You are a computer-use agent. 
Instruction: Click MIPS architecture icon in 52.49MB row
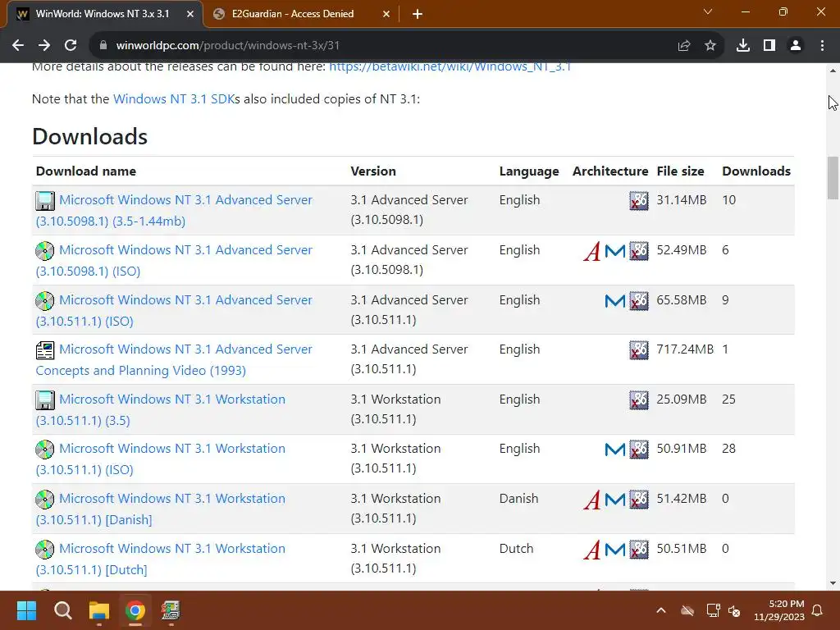pyautogui.click(x=615, y=251)
